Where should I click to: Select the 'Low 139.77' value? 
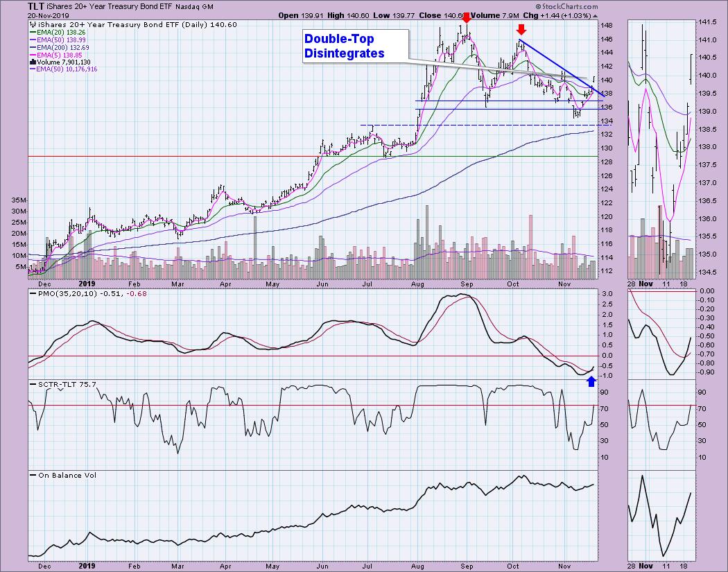pos(394,15)
